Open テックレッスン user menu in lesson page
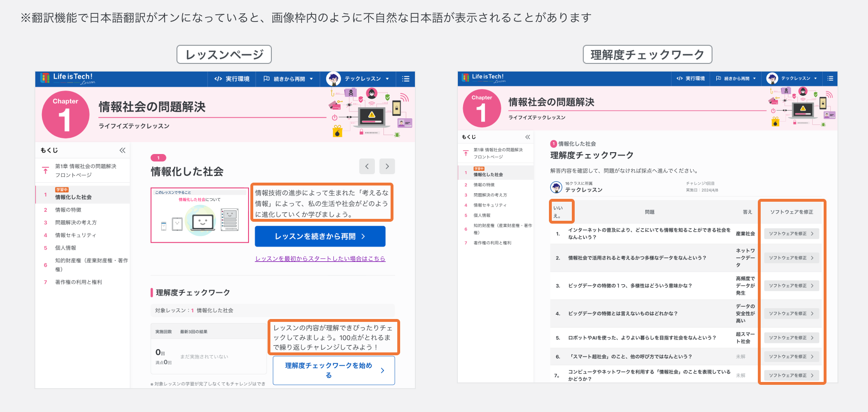 (x=367, y=79)
